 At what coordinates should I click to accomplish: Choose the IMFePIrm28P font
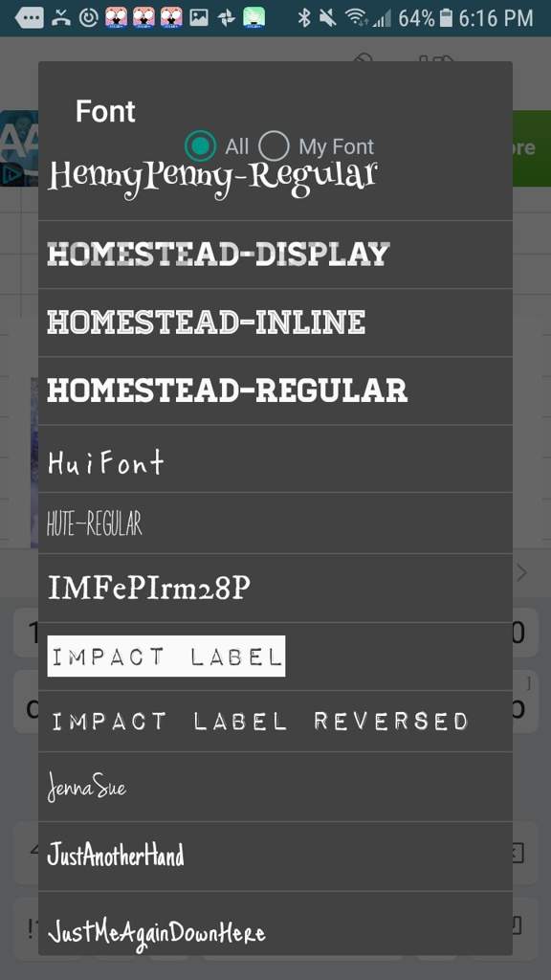tap(275, 589)
